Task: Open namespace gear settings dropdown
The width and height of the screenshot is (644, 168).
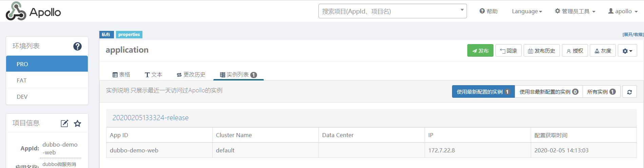Action: (x=627, y=51)
